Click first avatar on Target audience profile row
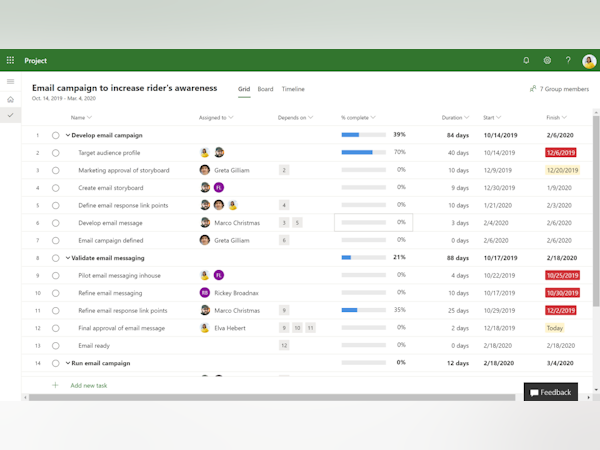 pos(205,152)
